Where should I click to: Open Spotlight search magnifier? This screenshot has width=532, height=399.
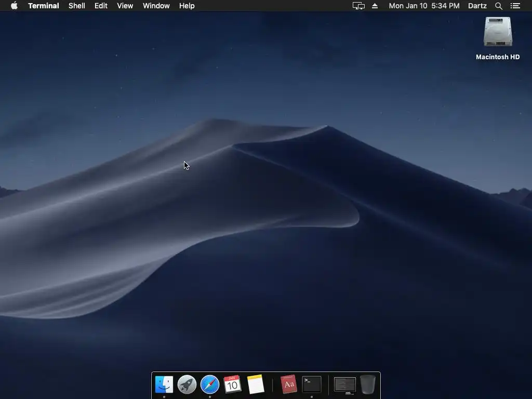coord(499,6)
